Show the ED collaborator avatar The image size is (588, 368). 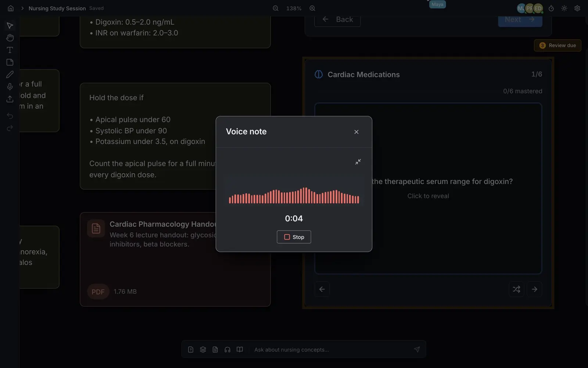coord(538,8)
